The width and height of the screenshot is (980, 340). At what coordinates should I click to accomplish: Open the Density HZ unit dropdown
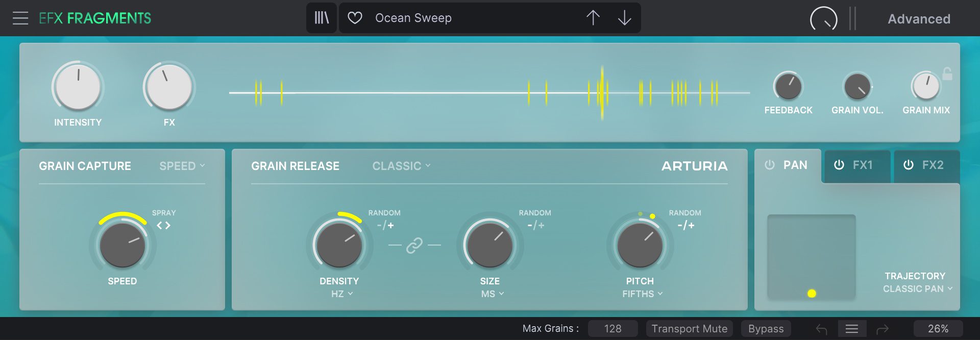click(x=342, y=294)
